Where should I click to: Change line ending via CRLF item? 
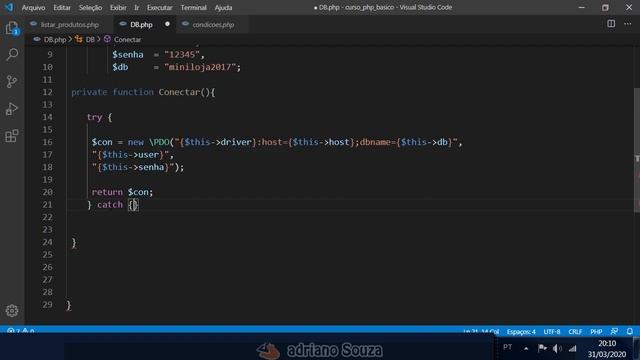tap(575, 331)
